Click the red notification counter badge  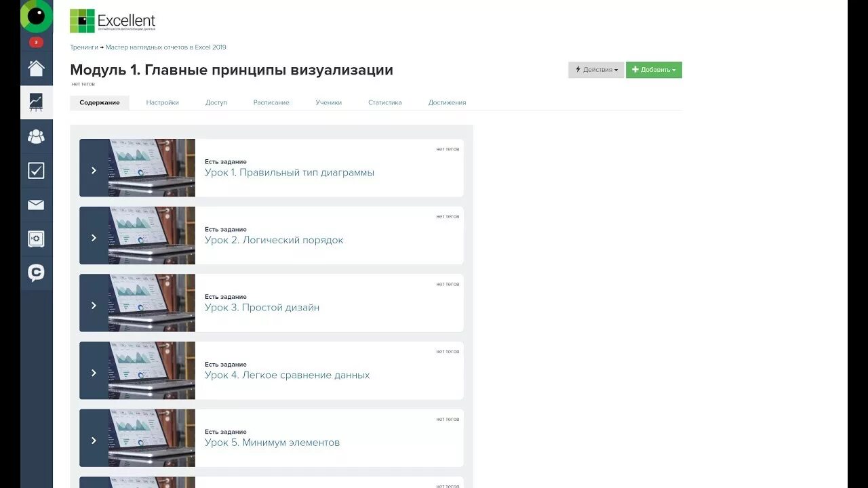click(x=36, y=42)
